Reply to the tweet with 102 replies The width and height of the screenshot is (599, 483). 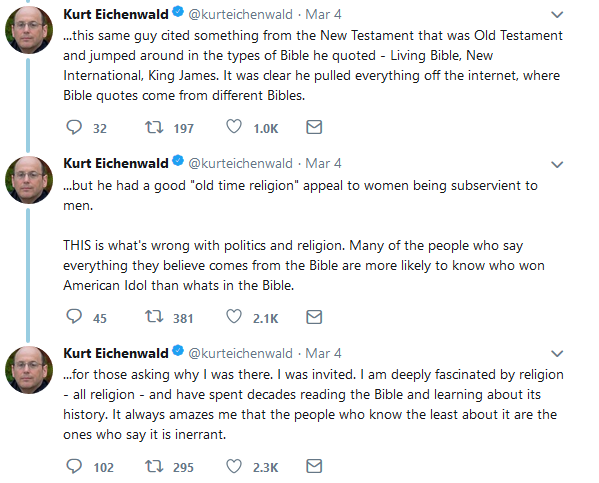[74, 466]
